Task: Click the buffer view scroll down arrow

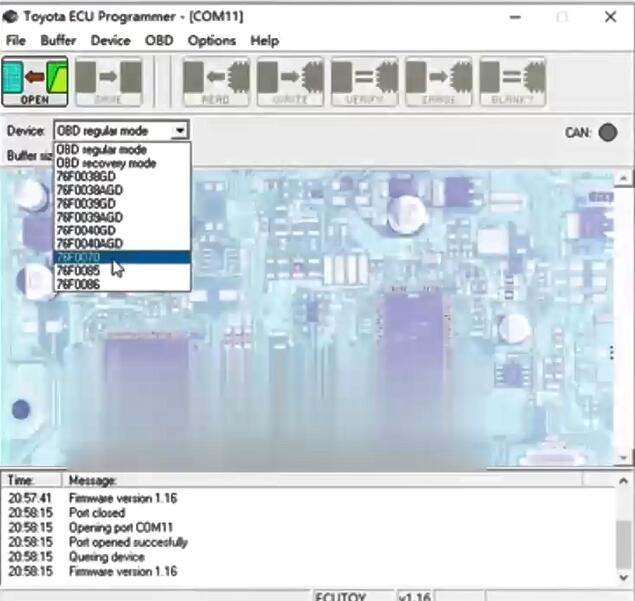Action: point(624,458)
